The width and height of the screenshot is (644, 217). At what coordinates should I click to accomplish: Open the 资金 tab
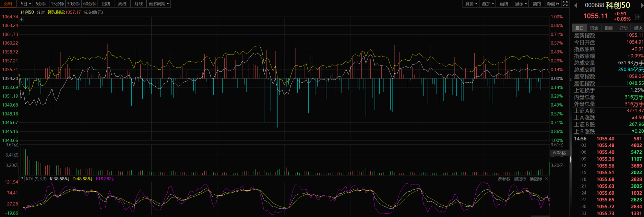[x=594, y=28]
